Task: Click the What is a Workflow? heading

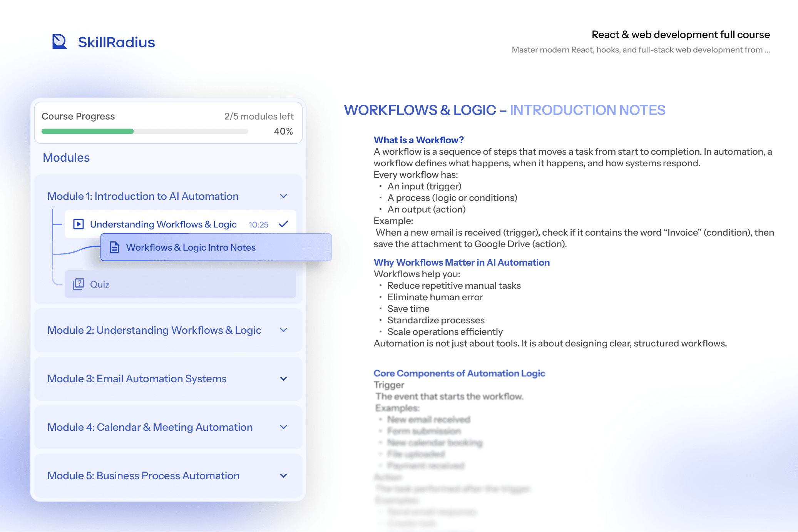Action: (x=419, y=140)
